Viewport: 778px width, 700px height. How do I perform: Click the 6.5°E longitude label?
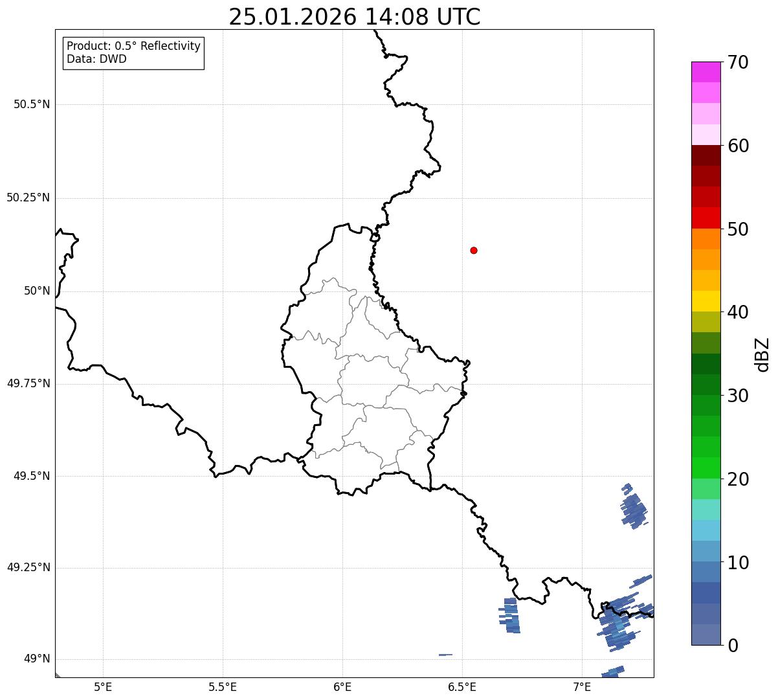pos(462,686)
